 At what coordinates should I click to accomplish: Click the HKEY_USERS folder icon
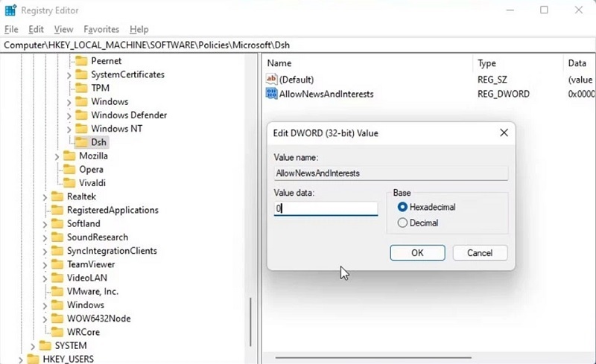point(33,359)
